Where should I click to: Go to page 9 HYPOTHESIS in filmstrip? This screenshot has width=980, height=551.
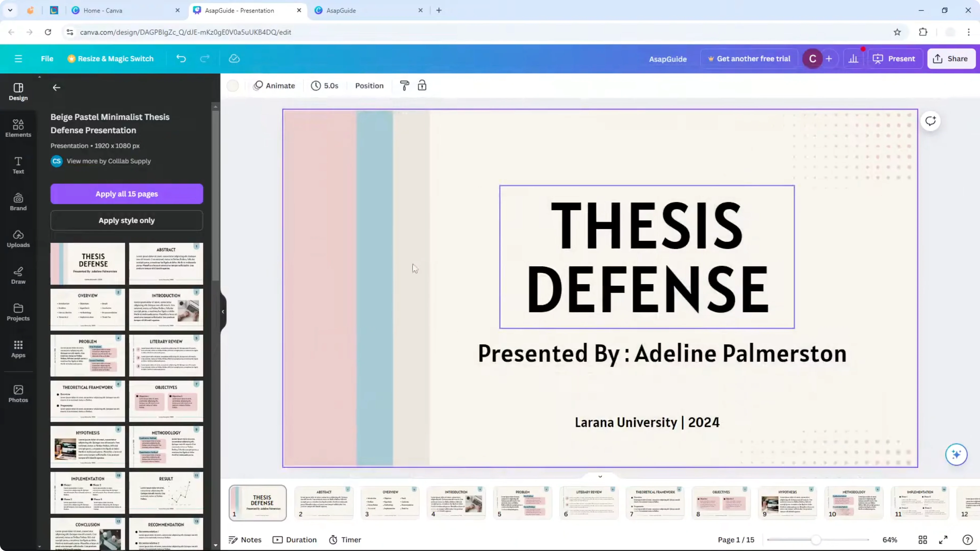click(787, 503)
